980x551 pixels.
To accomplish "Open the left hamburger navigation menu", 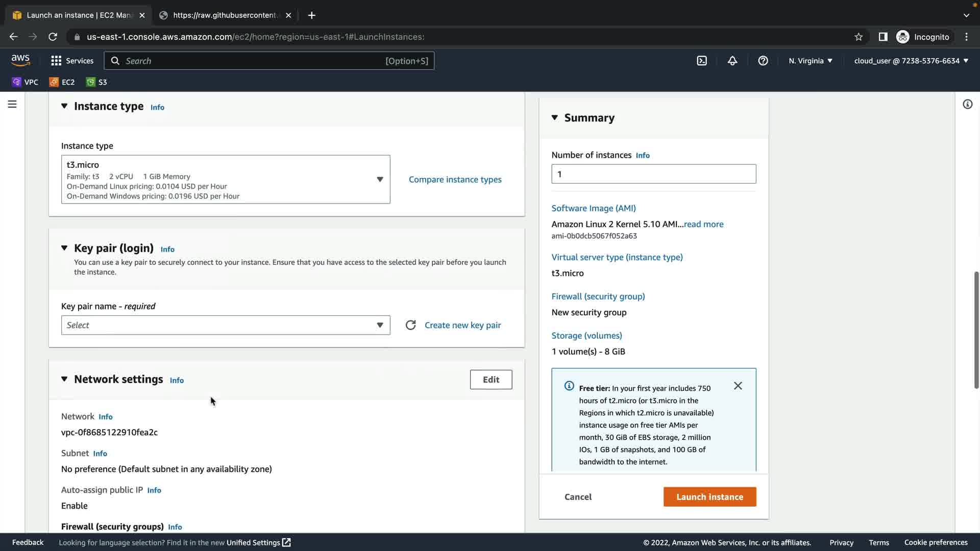I will (12, 104).
